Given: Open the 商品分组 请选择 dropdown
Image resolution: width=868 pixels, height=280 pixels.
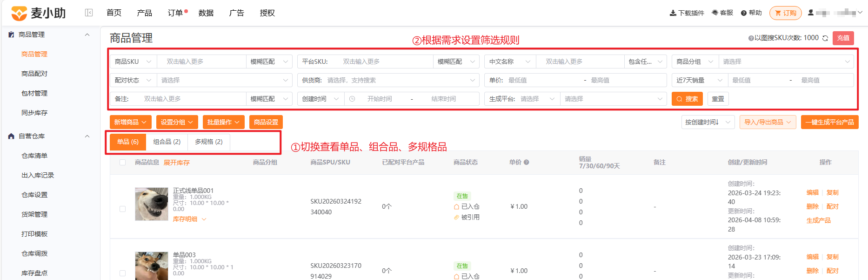Looking at the screenshot, I should pyautogui.click(x=786, y=61).
